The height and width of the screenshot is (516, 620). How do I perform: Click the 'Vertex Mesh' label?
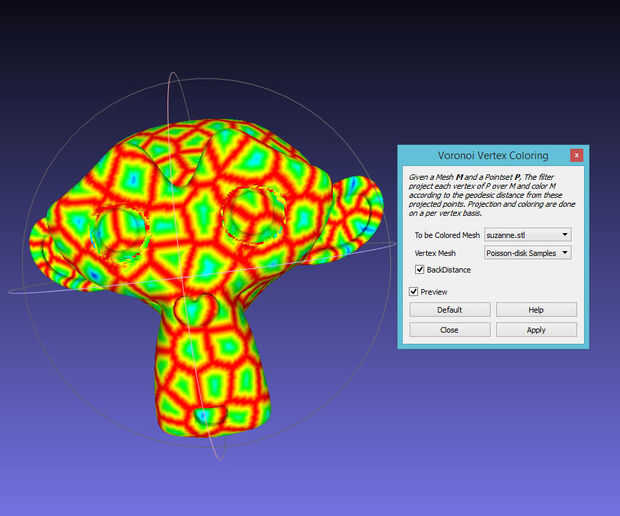click(435, 253)
